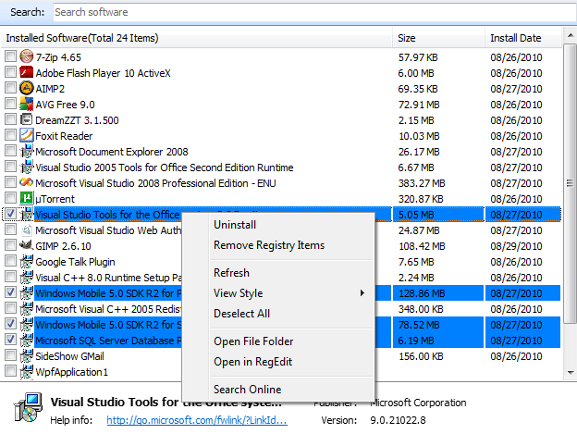577x434 pixels.
Task: Click the AIMP2 application icon
Action: pyautogui.click(x=26, y=88)
